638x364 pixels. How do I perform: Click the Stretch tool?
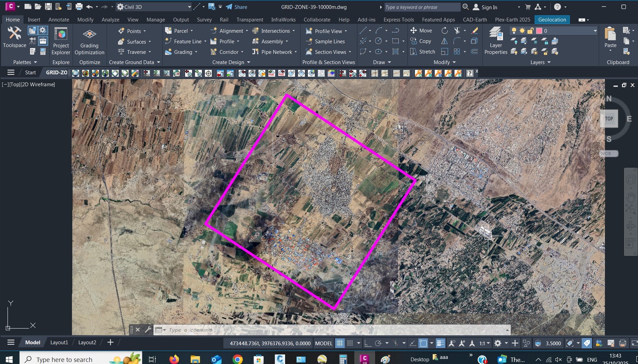coord(423,52)
